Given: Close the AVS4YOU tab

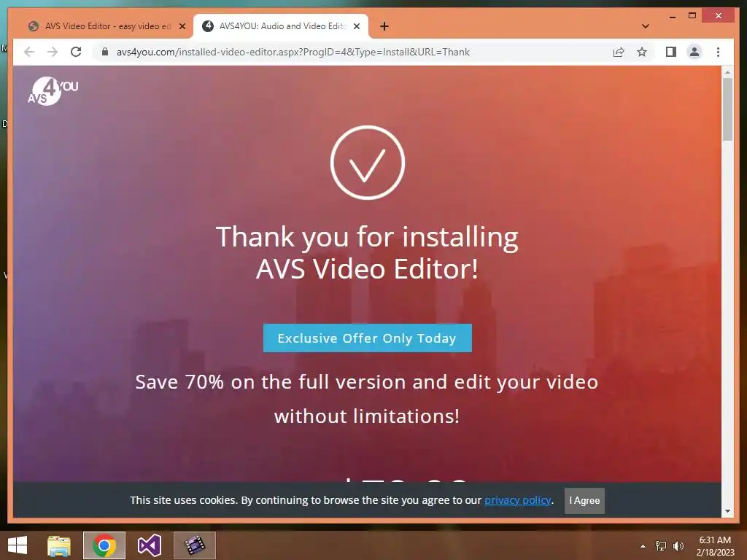Looking at the screenshot, I should tap(356, 26).
